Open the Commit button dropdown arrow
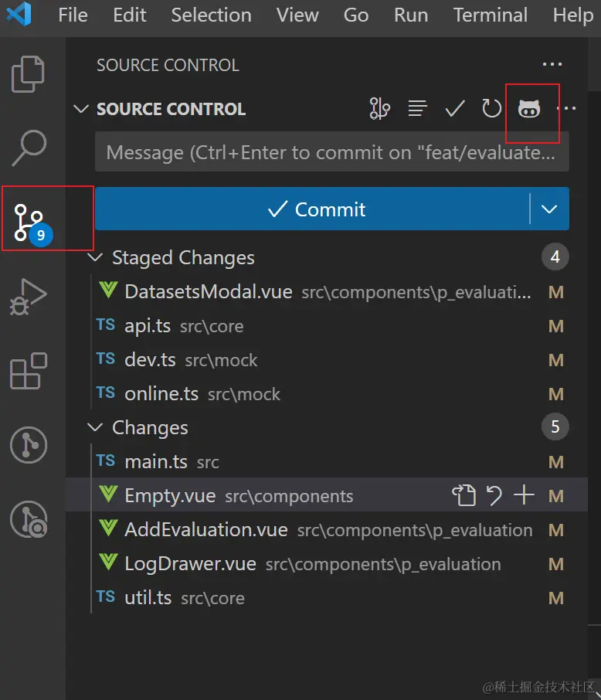This screenshot has height=700, width=601. 549,209
